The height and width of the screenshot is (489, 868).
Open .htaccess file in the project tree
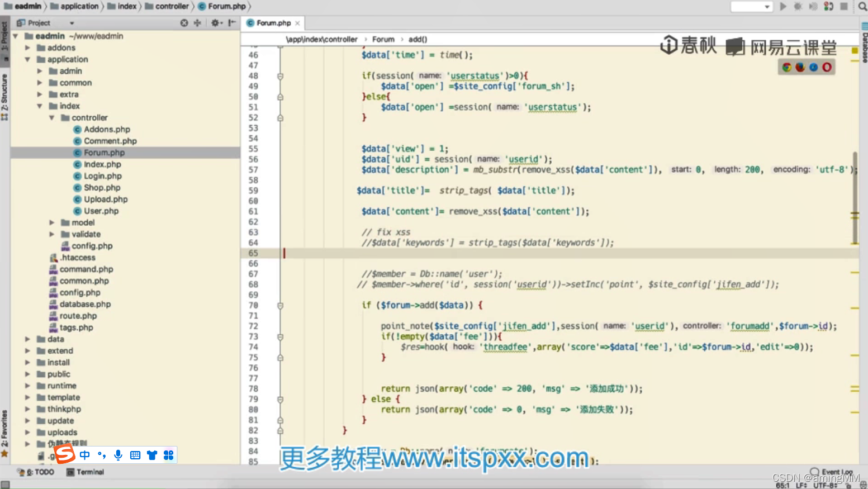pos(78,258)
